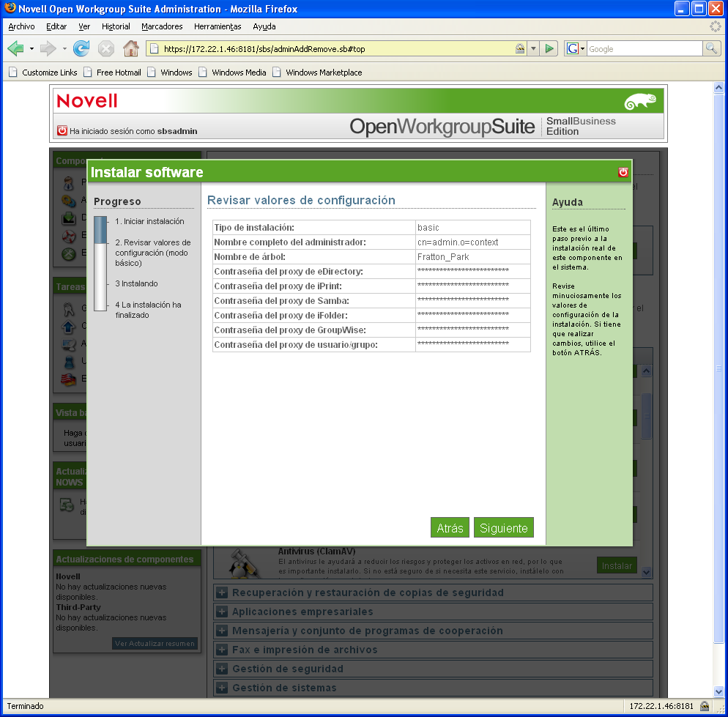This screenshot has width=728, height=717.
Task: Click the padlock icon in the address bar
Action: click(x=520, y=48)
